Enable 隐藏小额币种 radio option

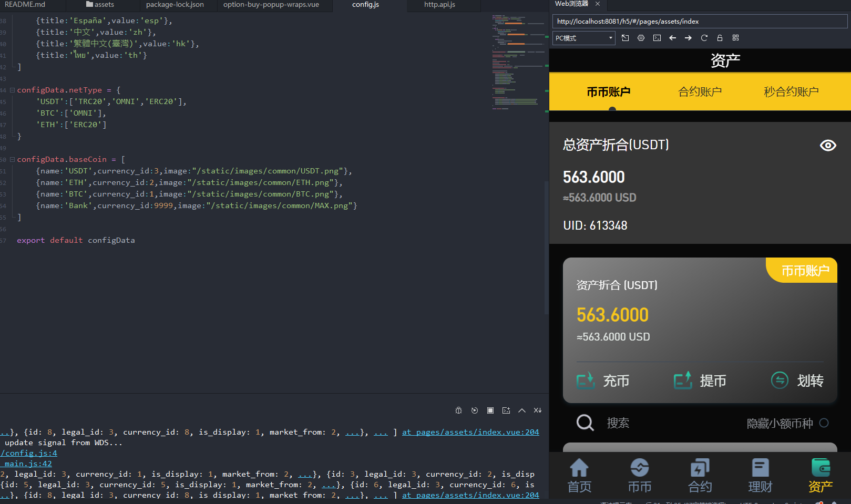(x=824, y=423)
